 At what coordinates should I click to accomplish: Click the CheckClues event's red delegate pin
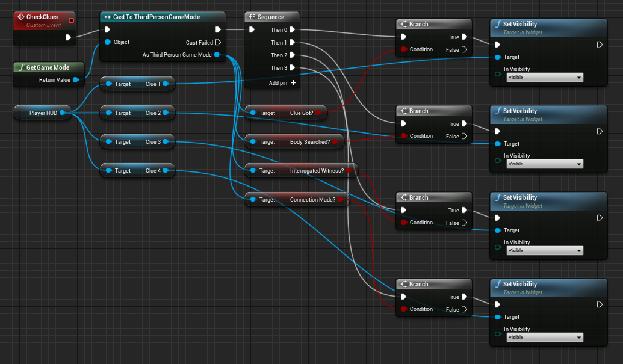tap(72, 21)
